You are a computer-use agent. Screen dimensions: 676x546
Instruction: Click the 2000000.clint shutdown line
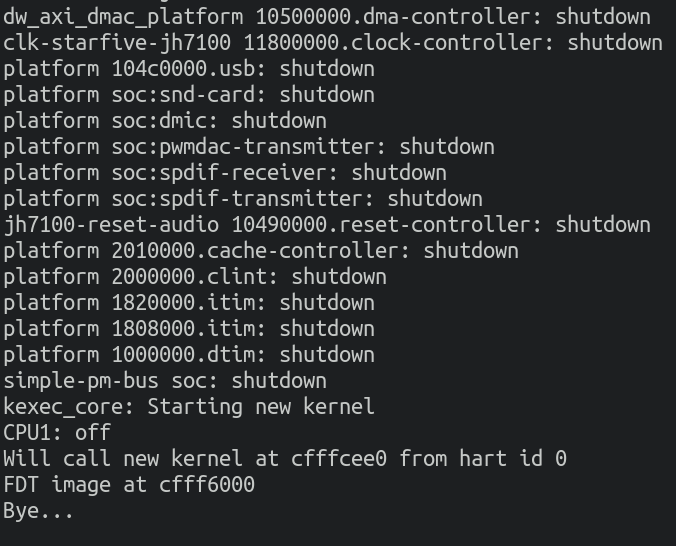click(195, 277)
